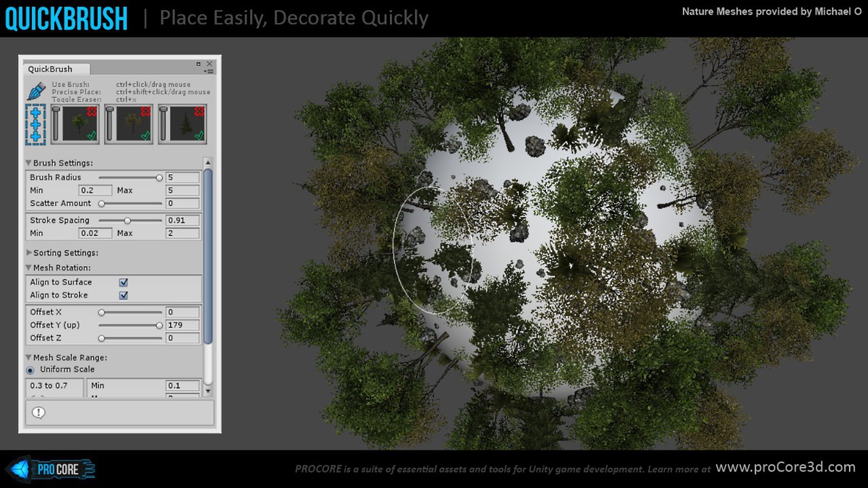This screenshot has height=488, width=868.
Task: Click Stroke Spacing Max field showing 2
Action: click(182, 234)
